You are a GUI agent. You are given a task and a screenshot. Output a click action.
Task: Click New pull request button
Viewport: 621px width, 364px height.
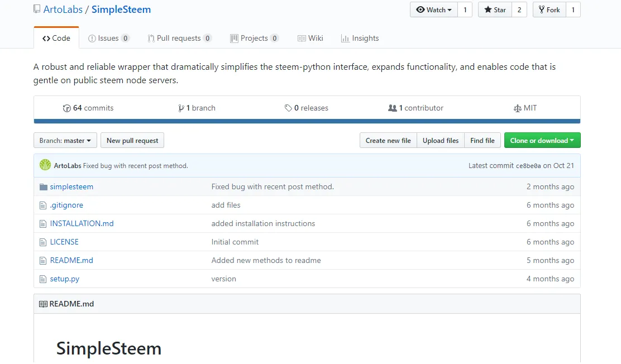pos(132,140)
